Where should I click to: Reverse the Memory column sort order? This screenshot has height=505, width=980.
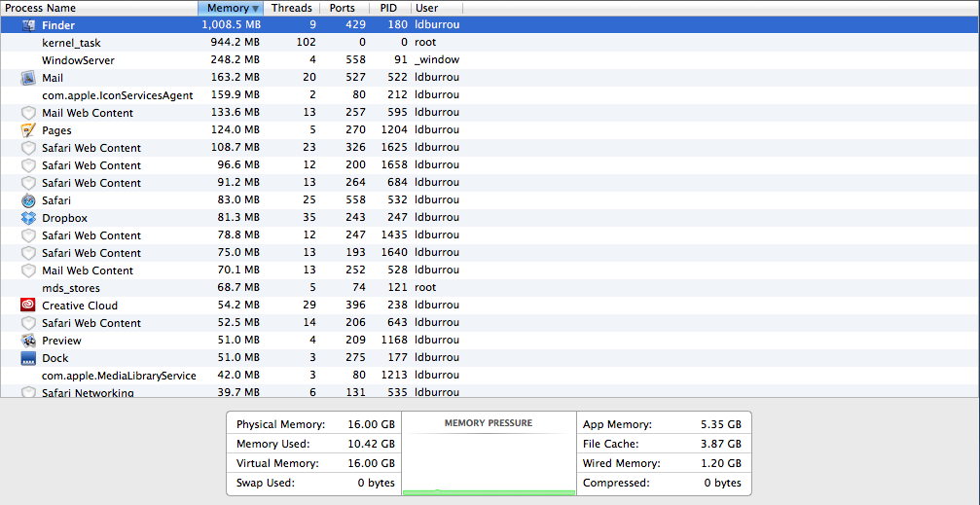pos(231,8)
